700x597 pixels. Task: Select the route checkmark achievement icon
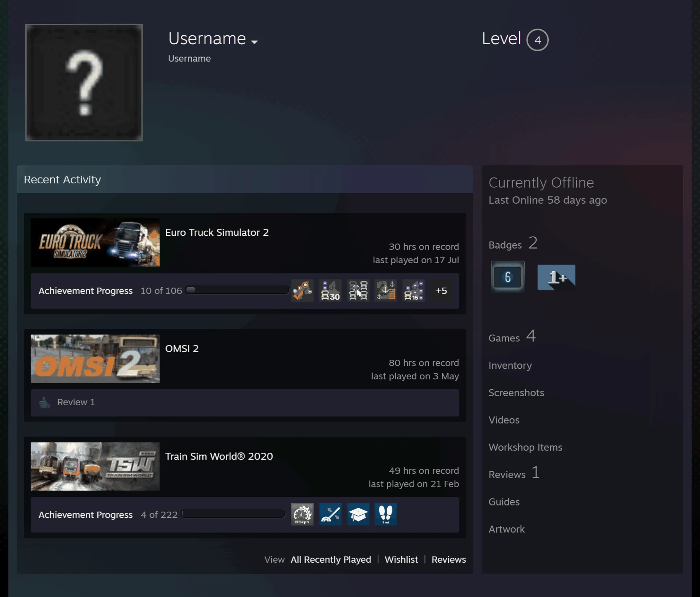[x=302, y=291]
